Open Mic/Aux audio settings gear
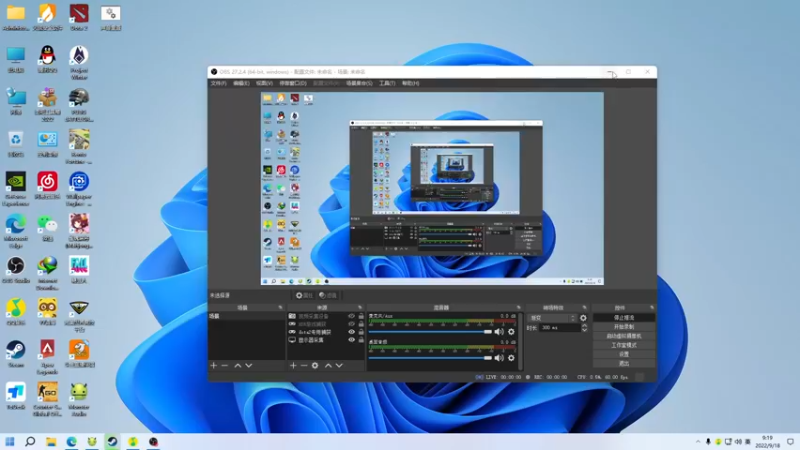This screenshot has height=450, width=800. 511,332
